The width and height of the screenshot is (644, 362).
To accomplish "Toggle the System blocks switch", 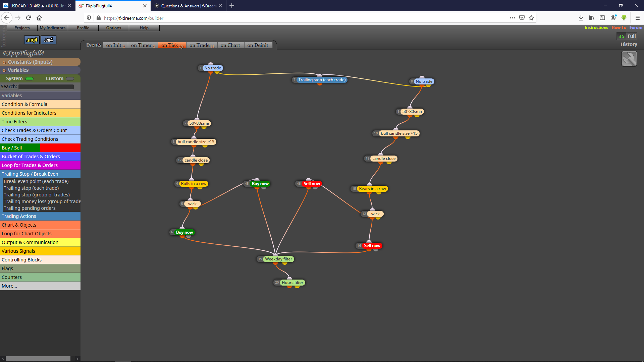I will click(x=30, y=79).
